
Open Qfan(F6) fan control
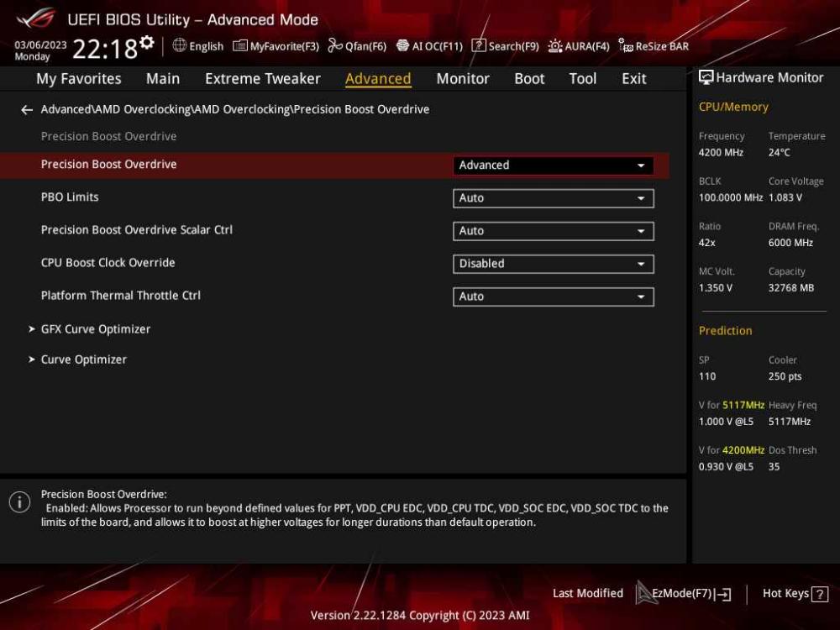(357, 46)
